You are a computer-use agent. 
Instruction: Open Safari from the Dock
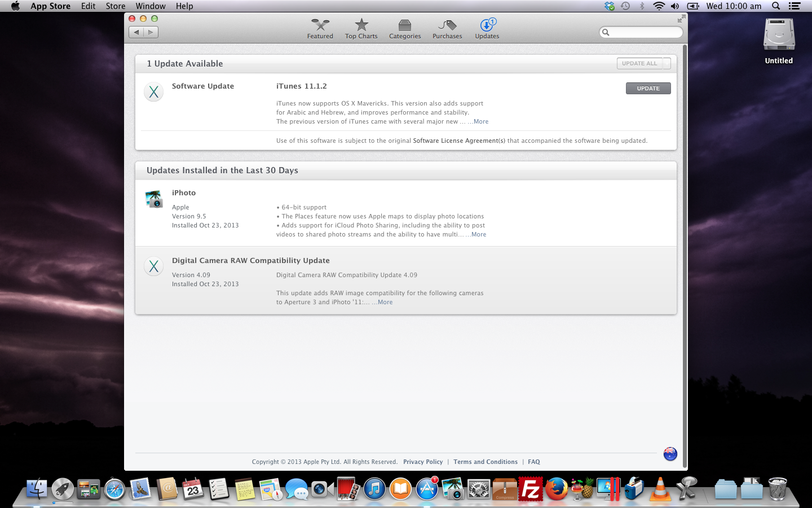pos(114,489)
